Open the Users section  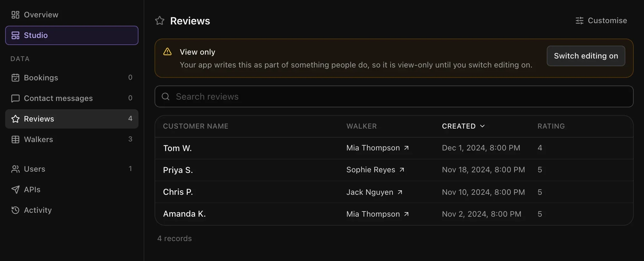pos(72,169)
